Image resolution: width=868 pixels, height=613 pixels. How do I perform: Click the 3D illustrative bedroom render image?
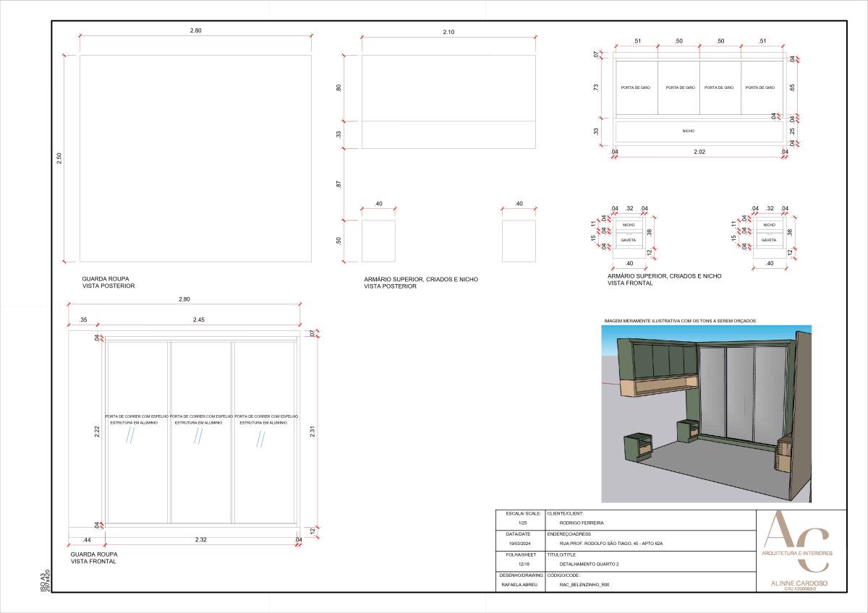tap(706, 413)
